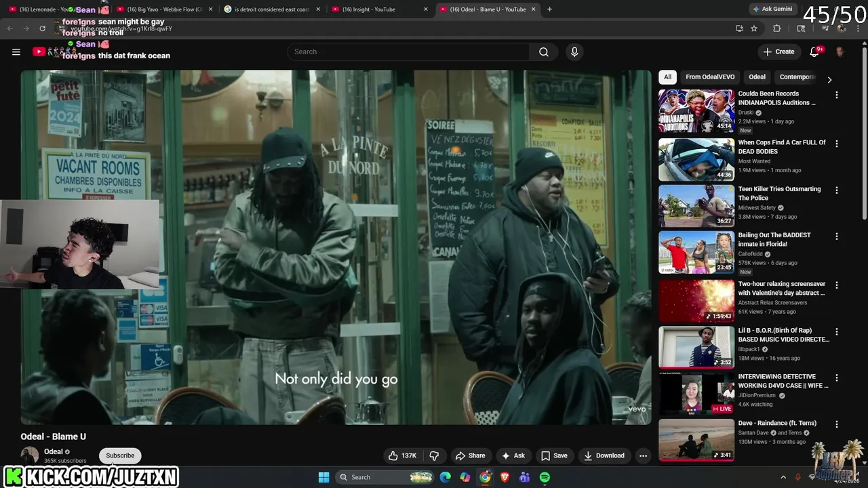
Task: Open the Odeal channel name link
Action: click(x=54, y=451)
